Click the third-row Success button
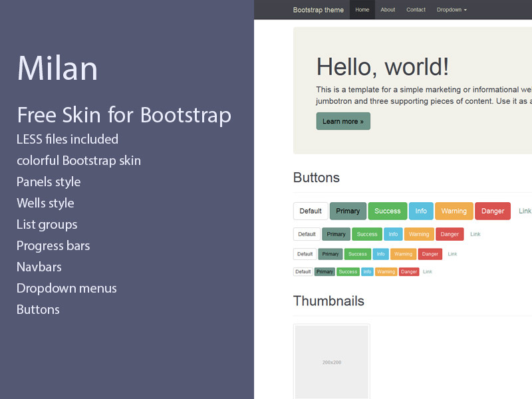The height and width of the screenshot is (399, 532). 358,254
